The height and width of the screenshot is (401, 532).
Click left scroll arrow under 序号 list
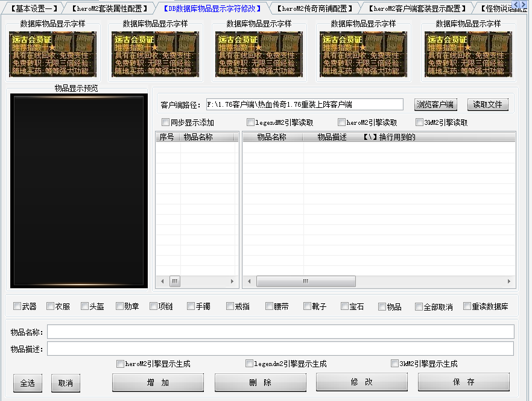[162, 281]
